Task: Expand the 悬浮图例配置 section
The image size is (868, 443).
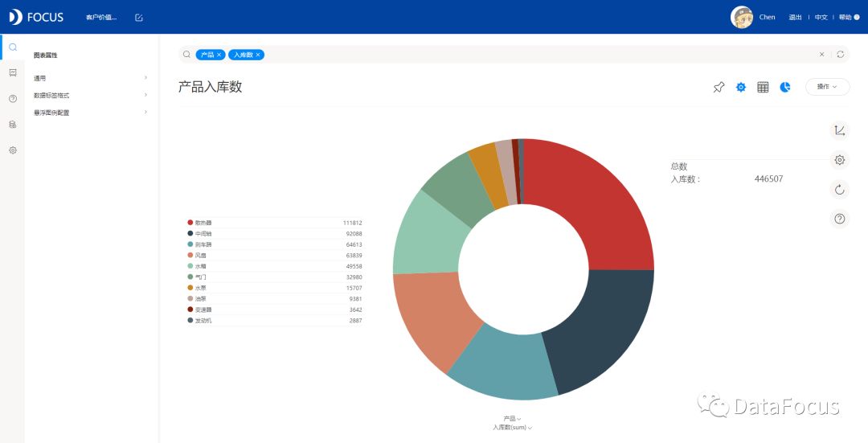Action: click(x=90, y=113)
